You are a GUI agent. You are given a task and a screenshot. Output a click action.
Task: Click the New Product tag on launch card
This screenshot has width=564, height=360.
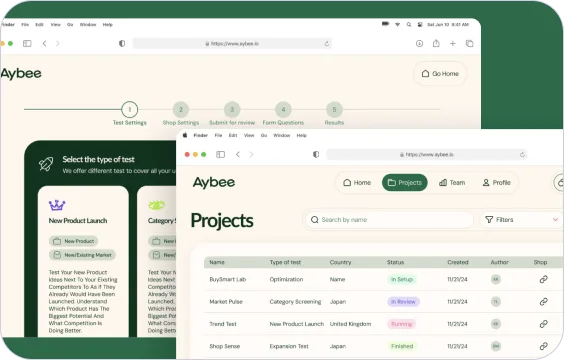(x=74, y=241)
